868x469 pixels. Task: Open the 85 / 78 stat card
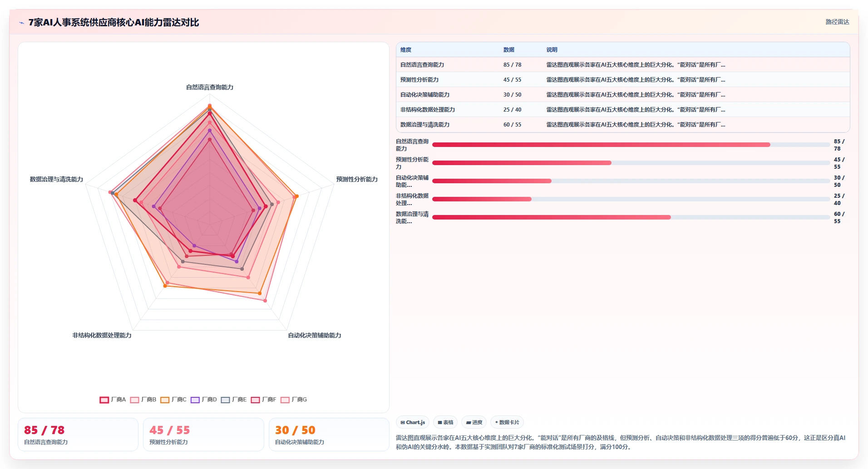click(x=78, y=435)
